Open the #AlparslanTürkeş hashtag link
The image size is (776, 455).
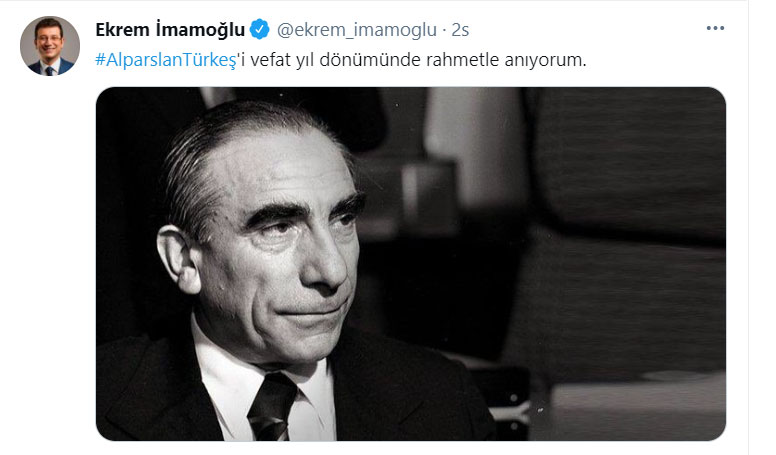tap(166, 60)
